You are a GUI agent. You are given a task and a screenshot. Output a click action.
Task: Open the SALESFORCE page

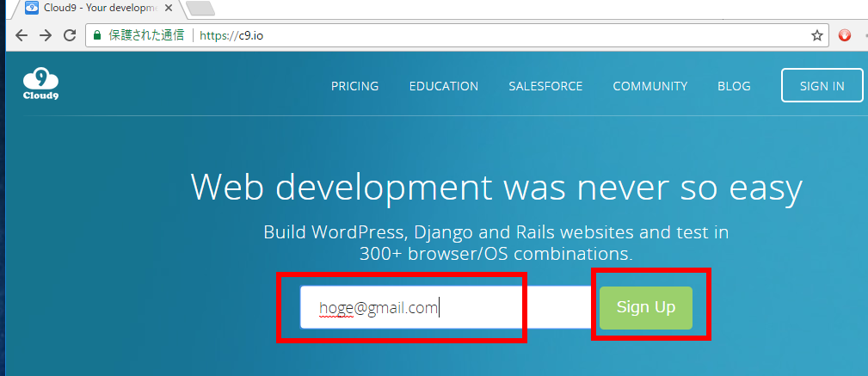545,86
